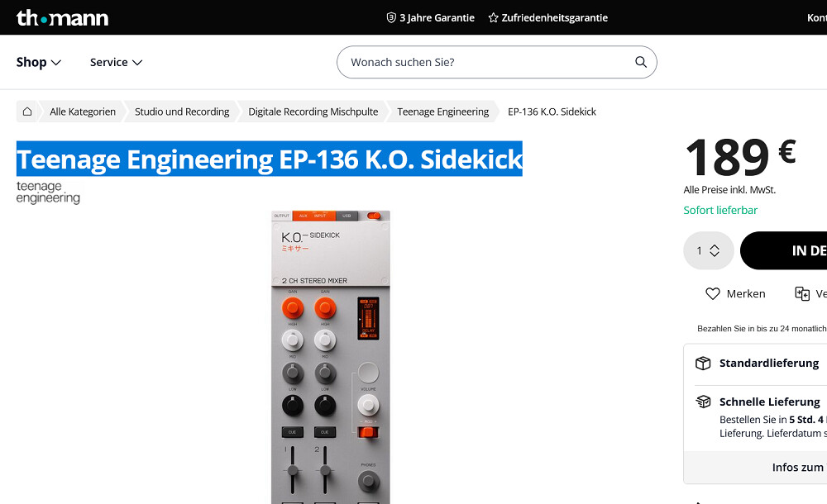Click the K.O. Sidekick product image
This screenshot has width=827, height=504.
pos(331,358)
